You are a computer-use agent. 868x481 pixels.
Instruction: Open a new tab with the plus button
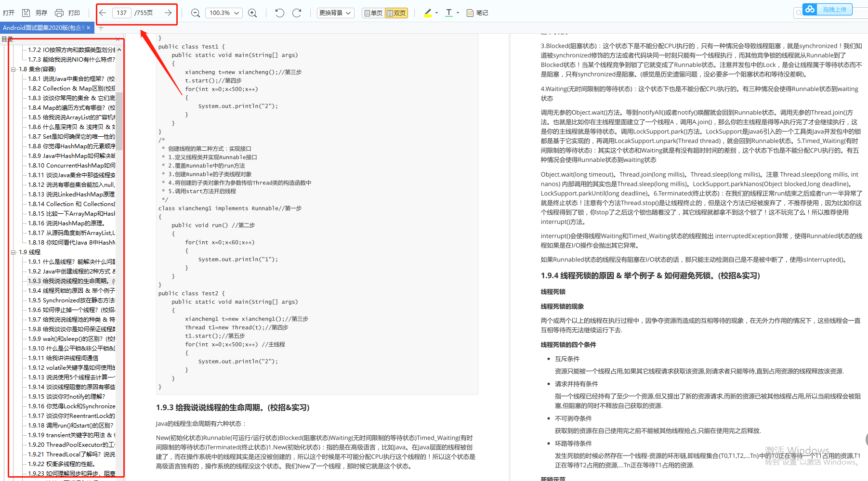tap(101, 28)
